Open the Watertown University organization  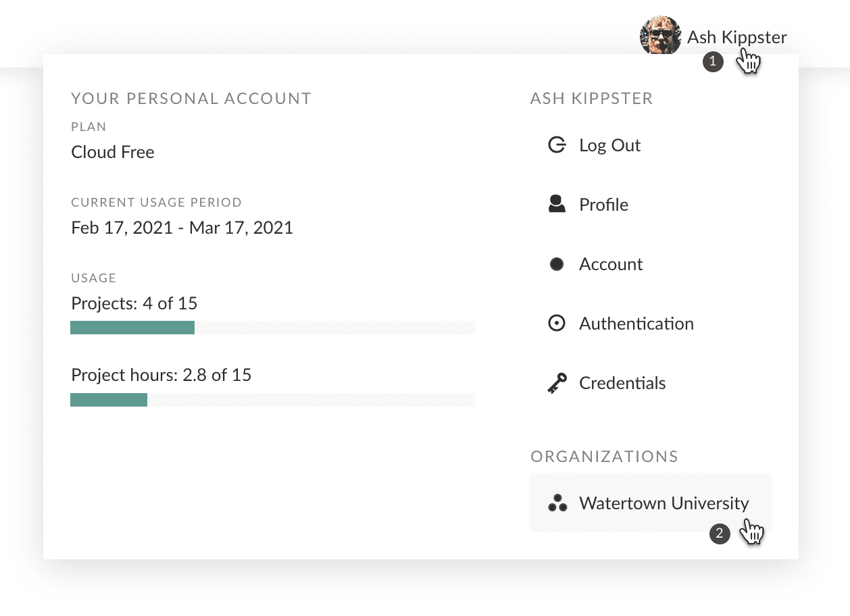[664, 503]
